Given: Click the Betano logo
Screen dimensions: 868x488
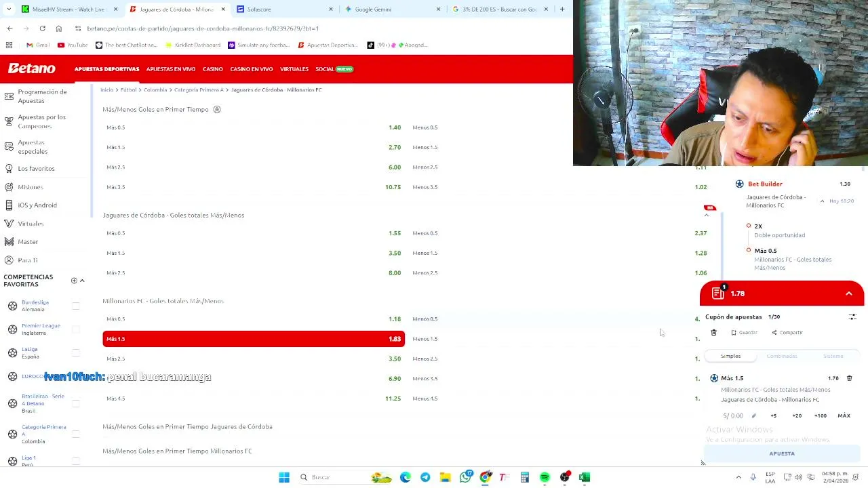Looking at the screenshot, I should 31,68.
